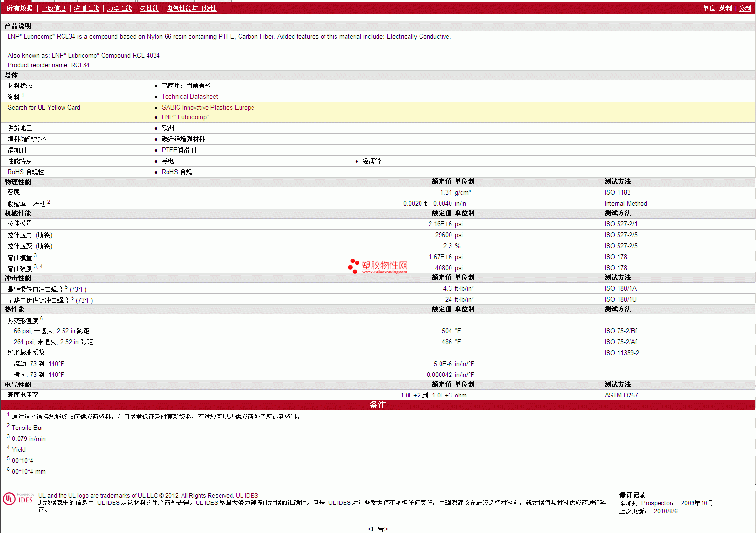Screen dimensions: 756x533
Task: Click footnote 0.079 in/min
Action: click(x=29, y=439)
